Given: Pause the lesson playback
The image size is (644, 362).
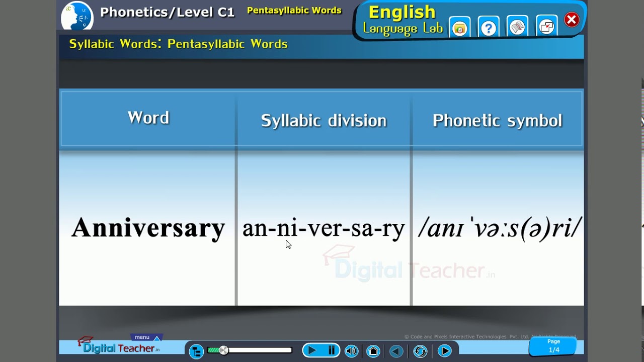Looking at the screenshot, I should 332,350.
